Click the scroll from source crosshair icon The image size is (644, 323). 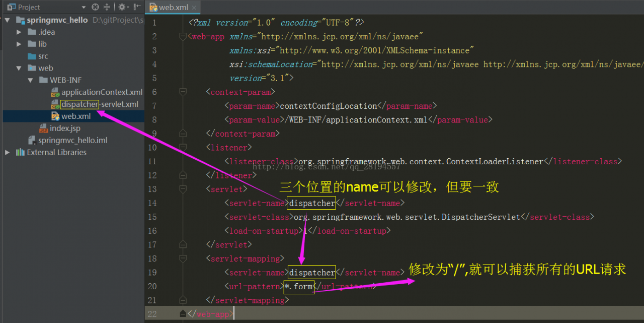pyautogui.click(x=96, y=7)
